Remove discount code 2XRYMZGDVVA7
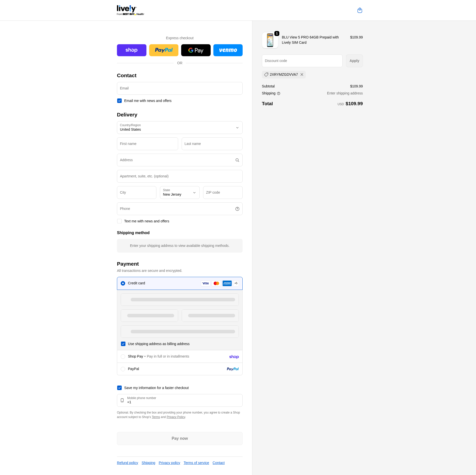 coord(302,74)
